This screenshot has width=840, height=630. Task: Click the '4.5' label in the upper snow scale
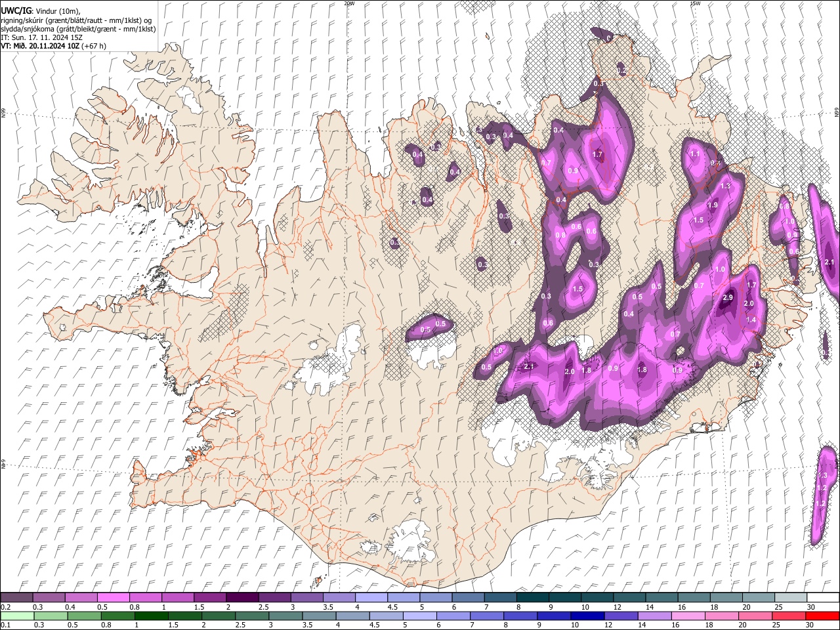(392, 607)
